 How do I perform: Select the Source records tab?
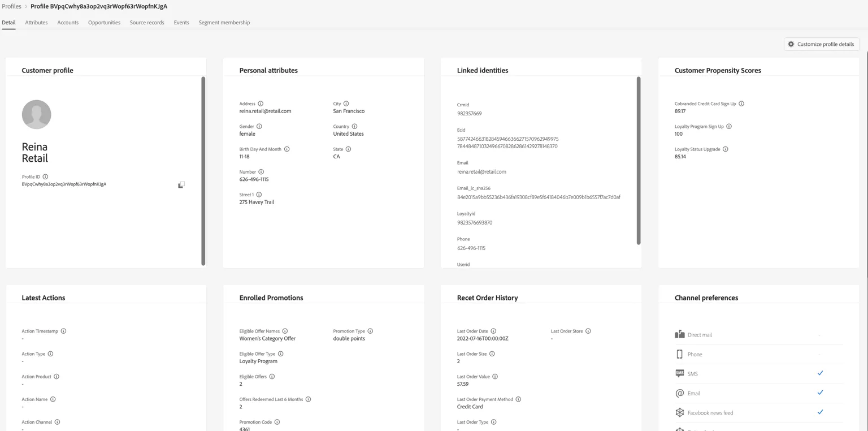tap(147, 23)
